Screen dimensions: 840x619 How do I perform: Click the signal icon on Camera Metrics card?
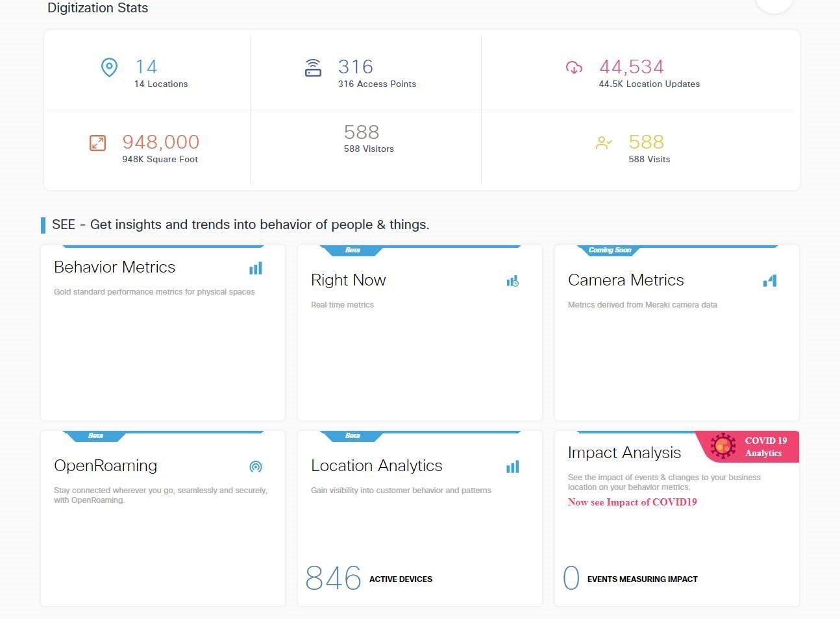pyautogui.click(x=769, y=280)
